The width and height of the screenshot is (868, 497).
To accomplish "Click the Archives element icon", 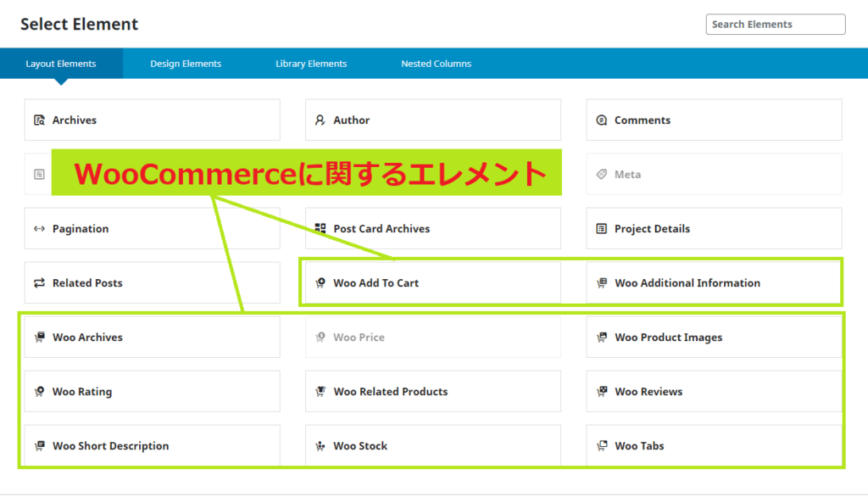I will point(39,120).
